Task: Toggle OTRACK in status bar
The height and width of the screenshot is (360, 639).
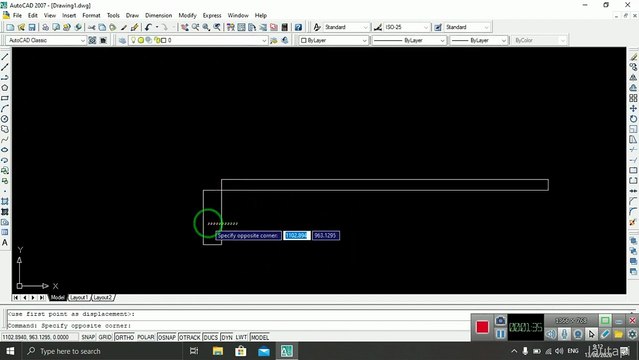Action: coord(190,337)
